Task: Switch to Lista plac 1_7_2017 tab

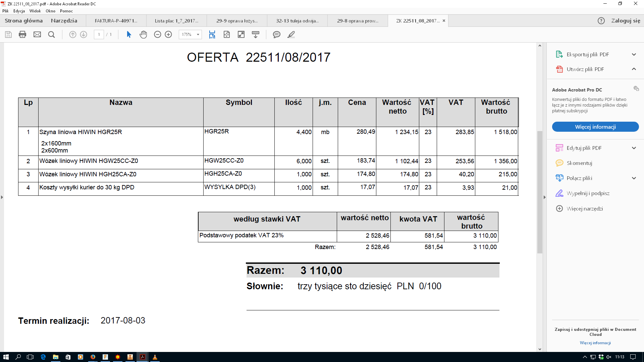Action: pos(176,21)
